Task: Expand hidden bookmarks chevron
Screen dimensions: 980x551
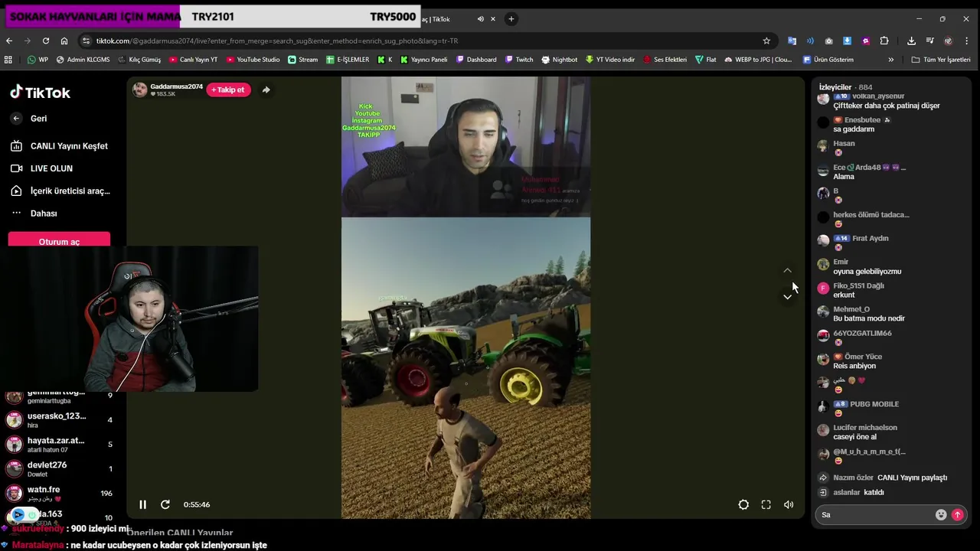Action: click(x=890, y=59)
